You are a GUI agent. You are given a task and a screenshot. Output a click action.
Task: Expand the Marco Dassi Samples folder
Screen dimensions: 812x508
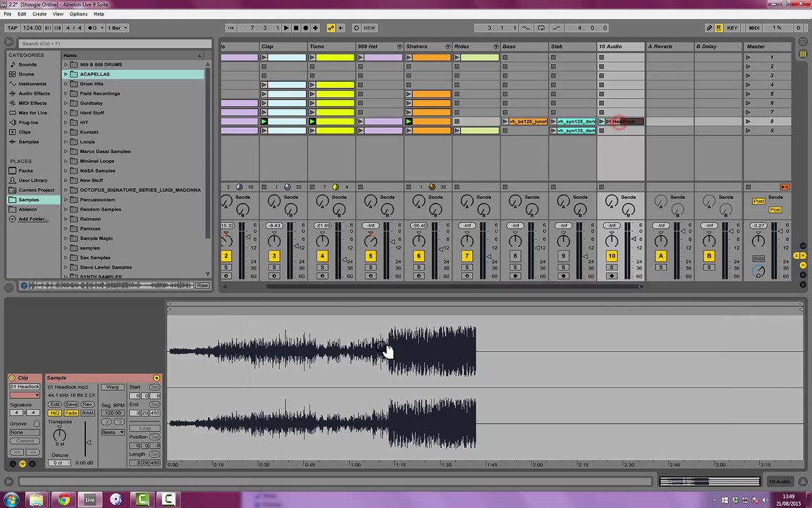pos(66,152)
